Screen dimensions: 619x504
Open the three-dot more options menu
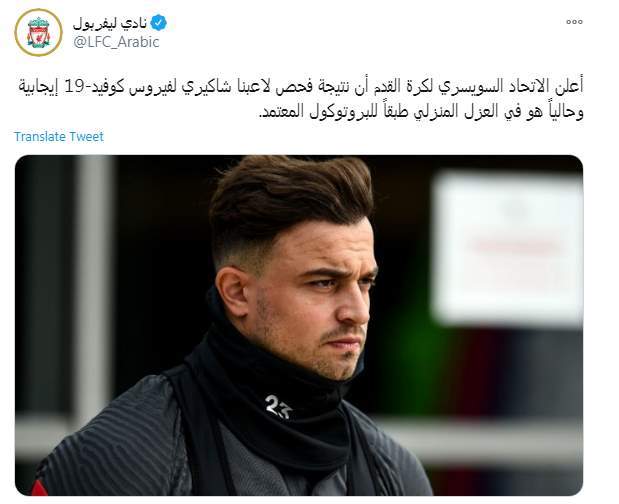574,22
